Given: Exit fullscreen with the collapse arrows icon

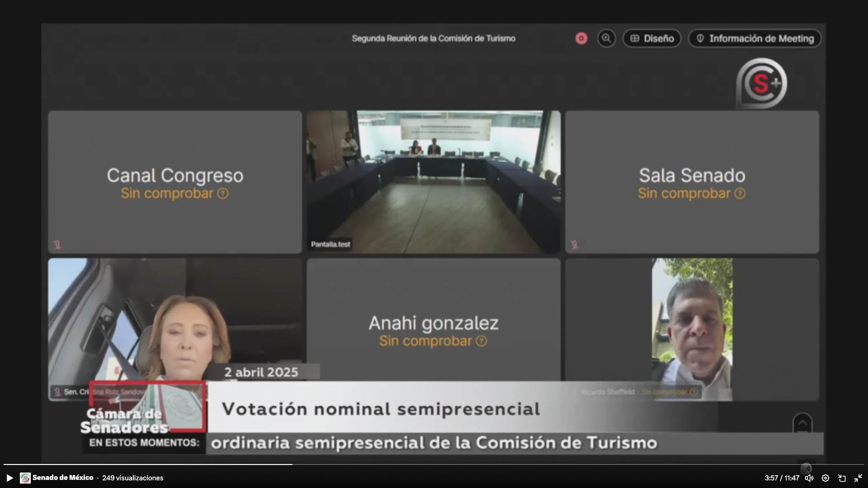Looking at the screenshot, I should [x=858, y=478].
